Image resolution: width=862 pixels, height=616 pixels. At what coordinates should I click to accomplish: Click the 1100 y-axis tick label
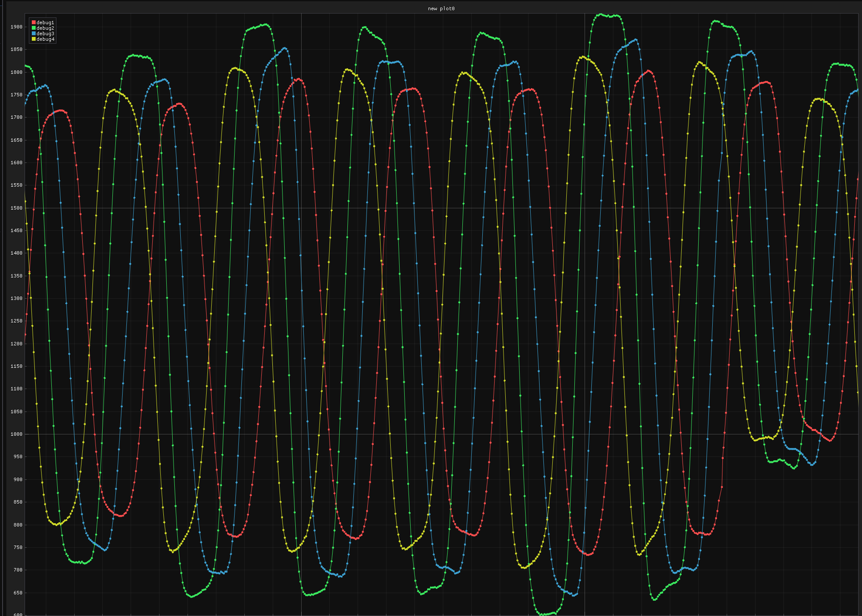17,389
